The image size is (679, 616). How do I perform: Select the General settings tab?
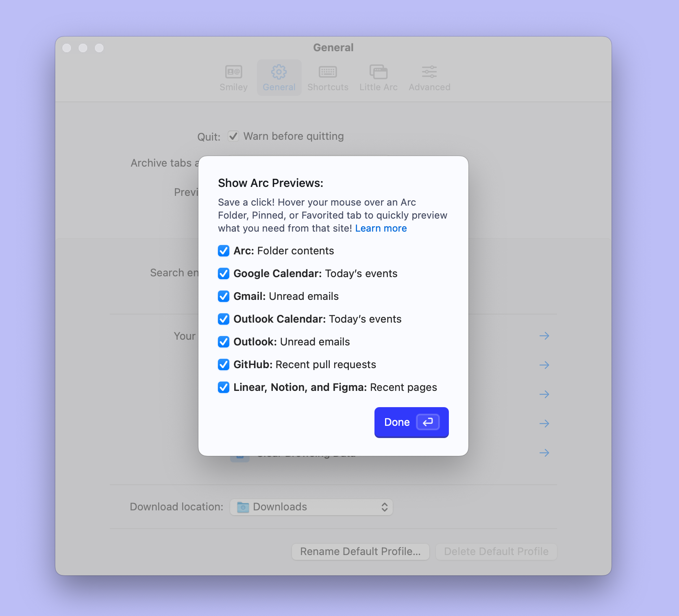279,78
